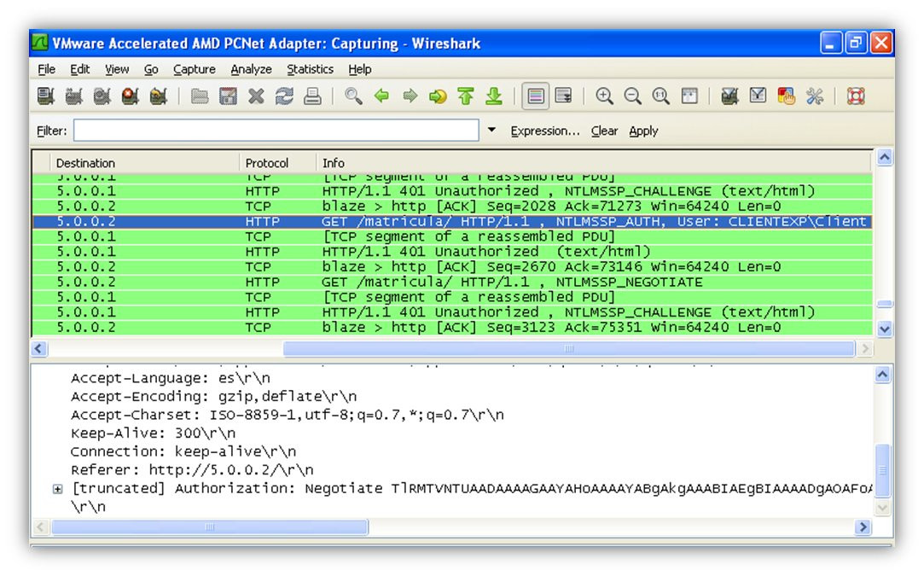Click packet details scroll right arrow
Image resolution: width=924 pixels, height=576 pixels.
coord(863,527)
